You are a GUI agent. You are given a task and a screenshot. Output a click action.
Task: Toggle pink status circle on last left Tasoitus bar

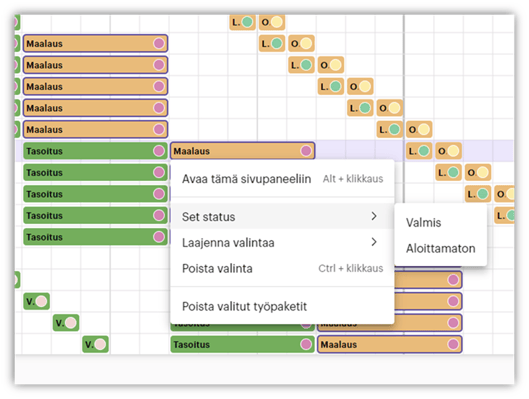click(x=159, y=237)
